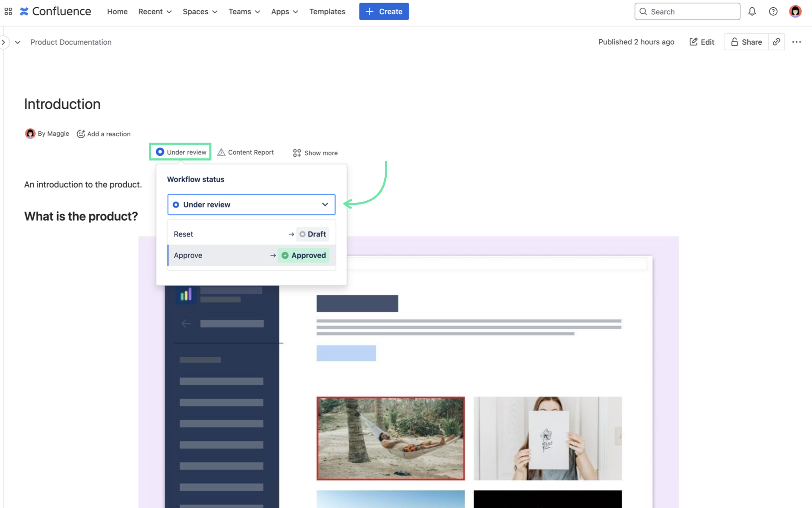Expand the Recent menu
Viewport: 812px width, 508px height.
154,12
